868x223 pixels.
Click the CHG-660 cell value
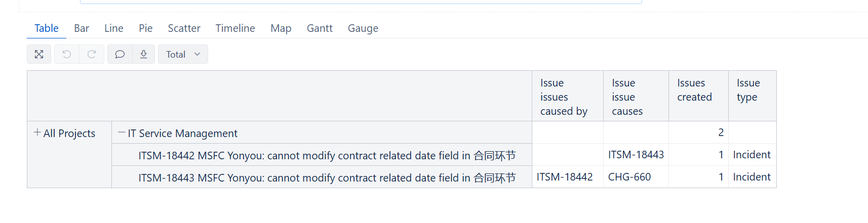(x=629, y=177)
